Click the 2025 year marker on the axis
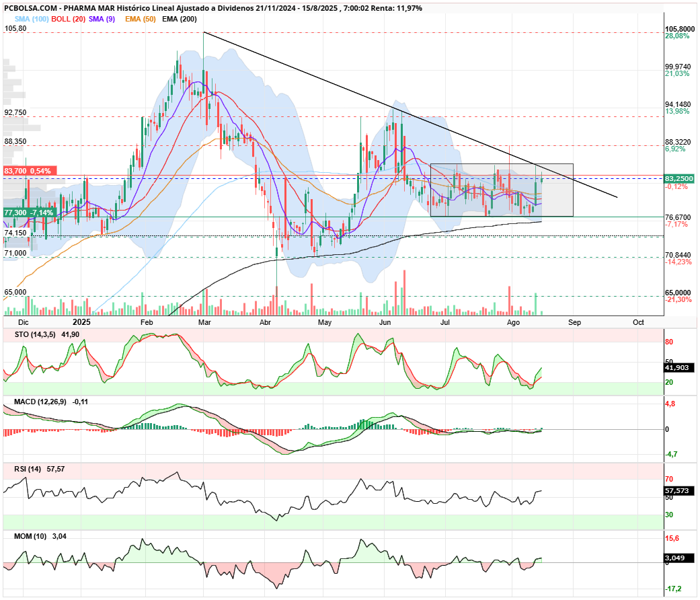Viewport: 700px width, 600px height. 81,322
